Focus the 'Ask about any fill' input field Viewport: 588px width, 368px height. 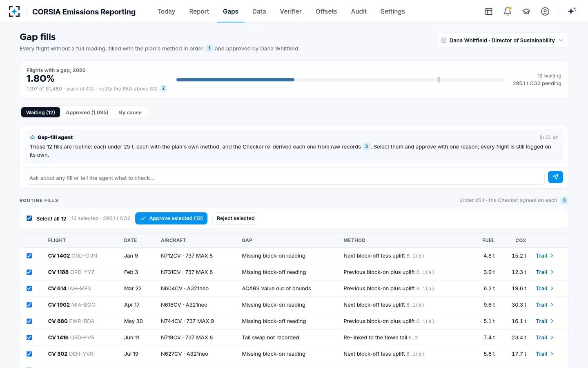(285, 178)
